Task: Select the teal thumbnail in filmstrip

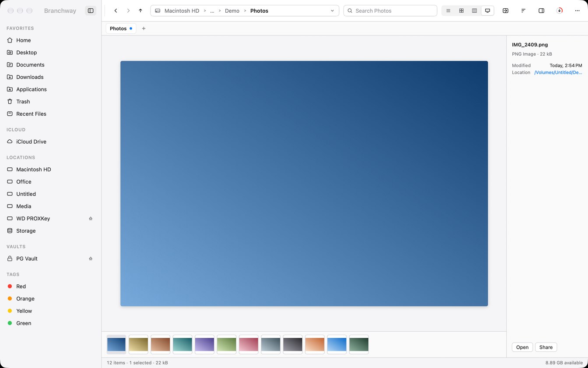Action: (182, 344)
